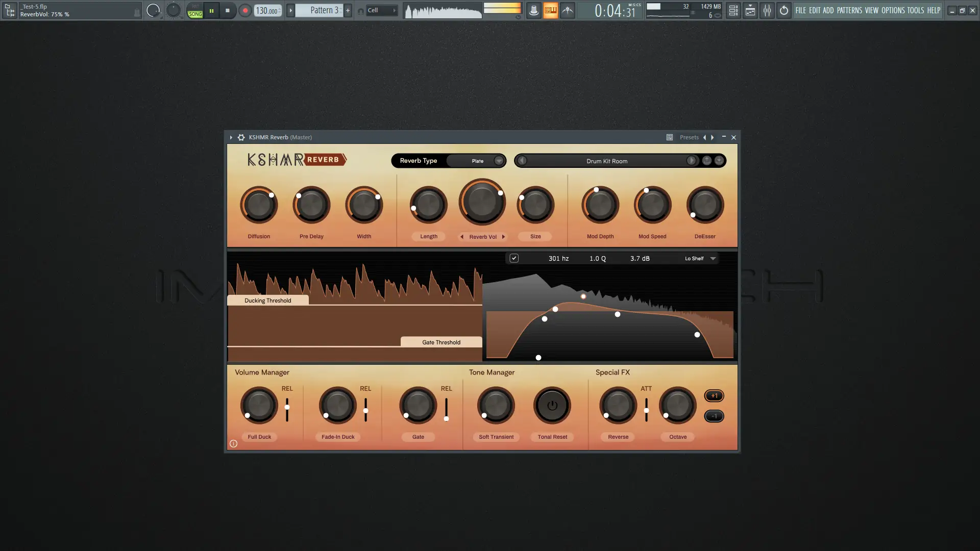Click the save preset icon
Viewport: 980px width, 551px height.
tap(719, 161)
